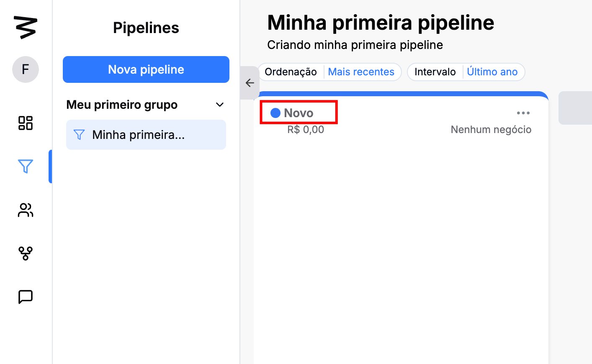Screen dimensions: 592x364
Task: Click the Novo stage title
Action: coord(299,113)
